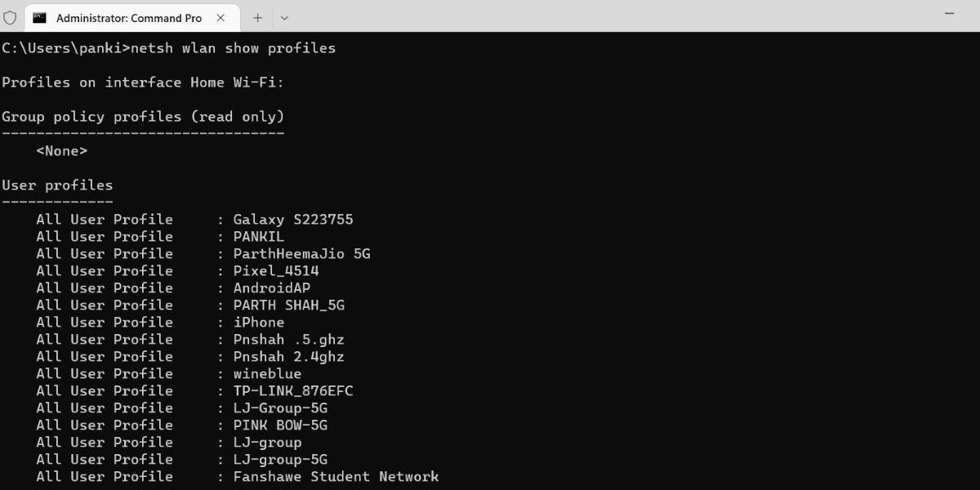Click the Fanshawe Student Network entry

pos(337,476)
